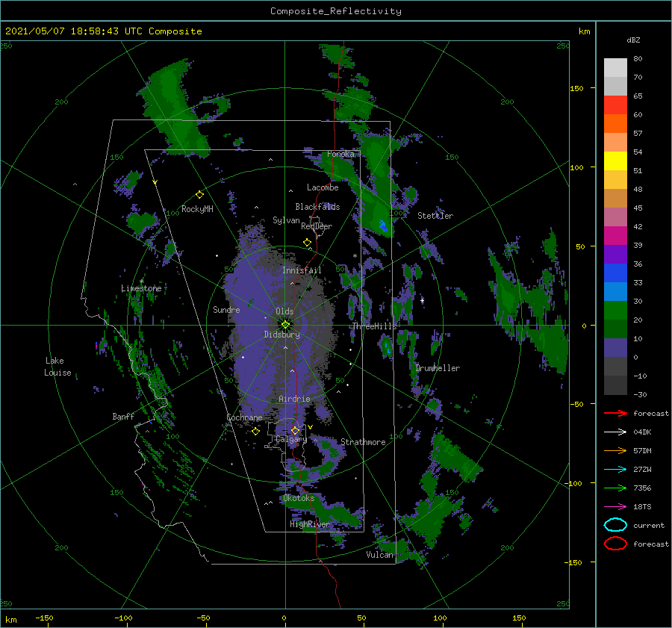Click the yellow diamond marker near RockyMH
The width and height of the screenshot is (672, 628).
[199, 195]
